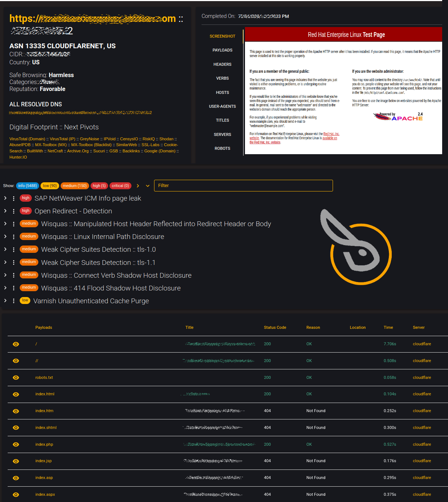
Task: Click the Apache powered-by logo in screenshot
Action: tap(398, 117)
